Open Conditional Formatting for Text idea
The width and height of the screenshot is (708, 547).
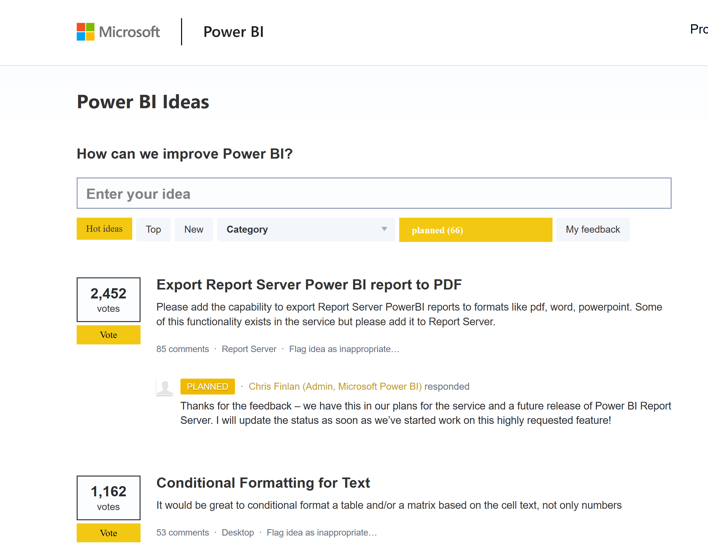pyautogui.click(x=263, y=483)
